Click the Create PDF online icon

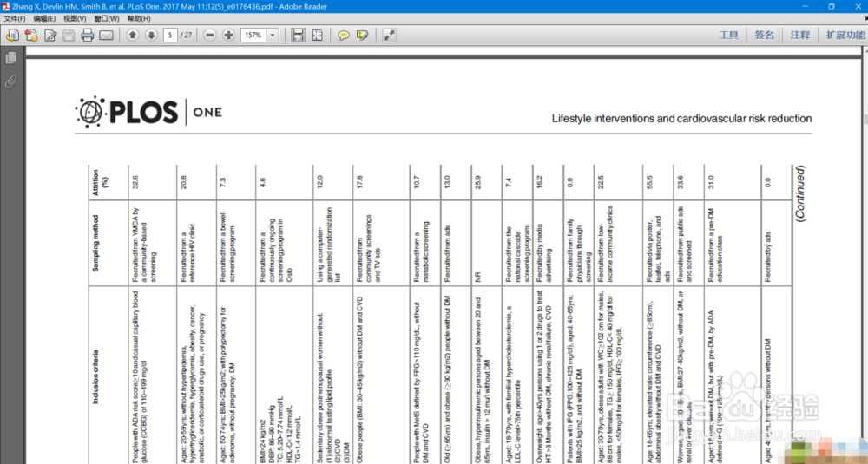[31, 36]
